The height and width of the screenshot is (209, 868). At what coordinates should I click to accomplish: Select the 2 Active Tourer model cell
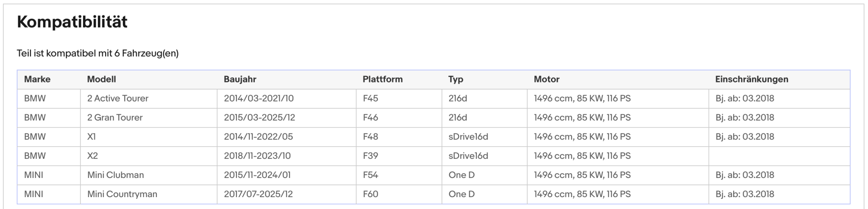point(149,99)
